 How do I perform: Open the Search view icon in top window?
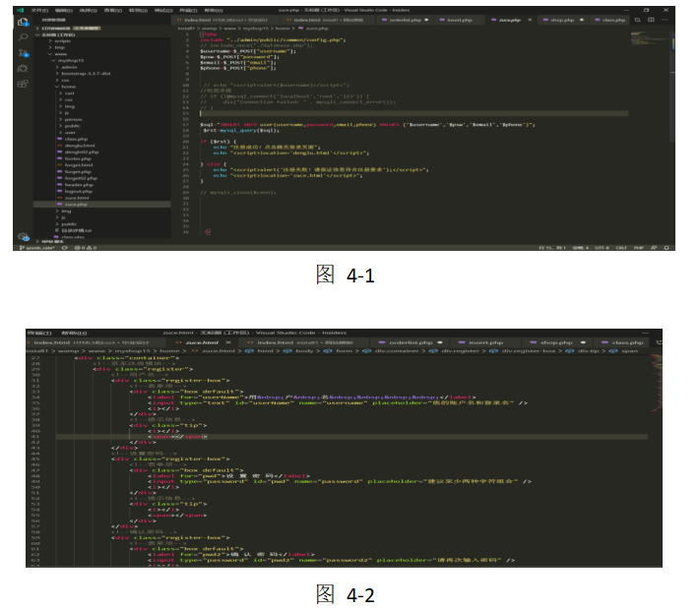(x=23, y=37)
